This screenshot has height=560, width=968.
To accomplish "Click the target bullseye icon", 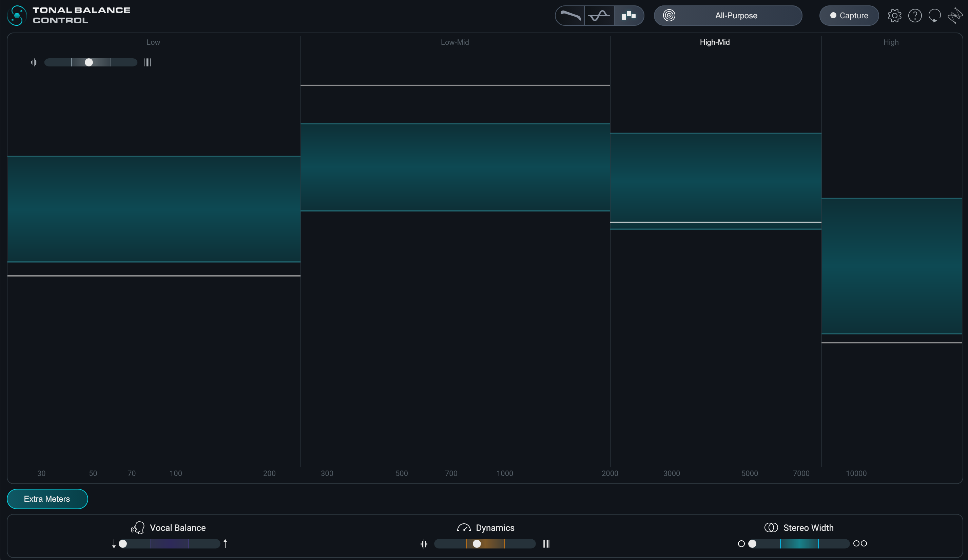I will click(669, 16).
